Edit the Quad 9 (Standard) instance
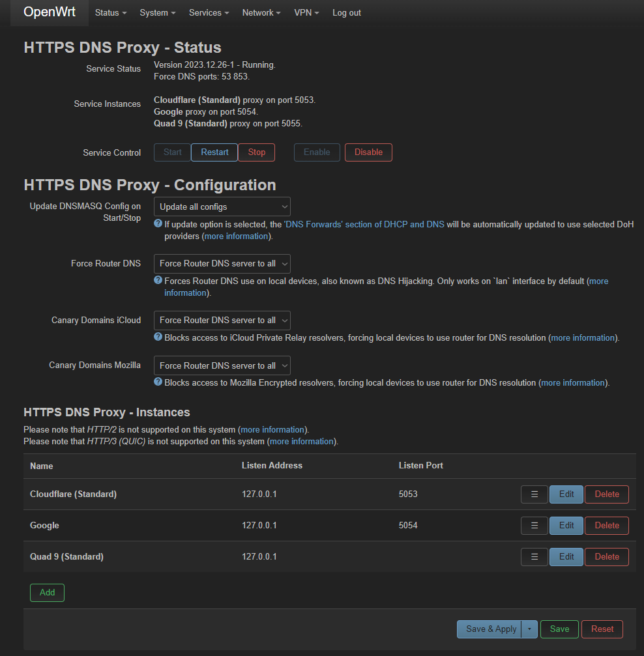The height and width of the screenshot is (656, 644). [566, 557]
